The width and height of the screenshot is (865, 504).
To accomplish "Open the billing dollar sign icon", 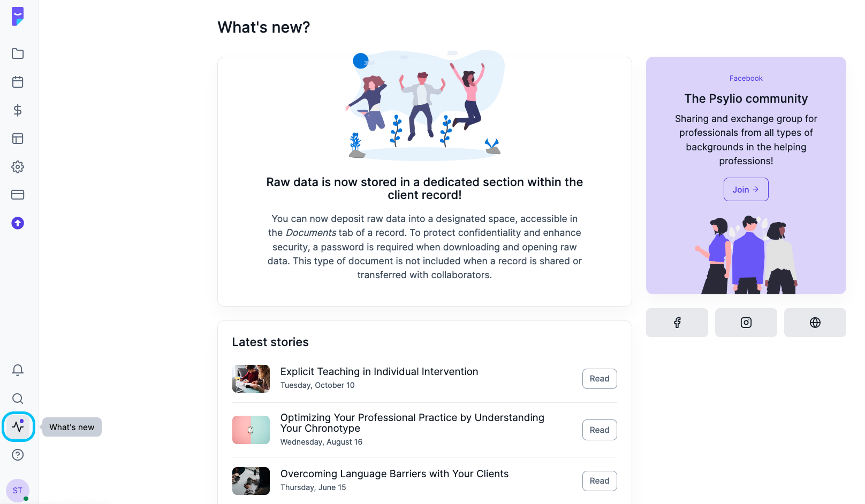I will click(18, 110).
